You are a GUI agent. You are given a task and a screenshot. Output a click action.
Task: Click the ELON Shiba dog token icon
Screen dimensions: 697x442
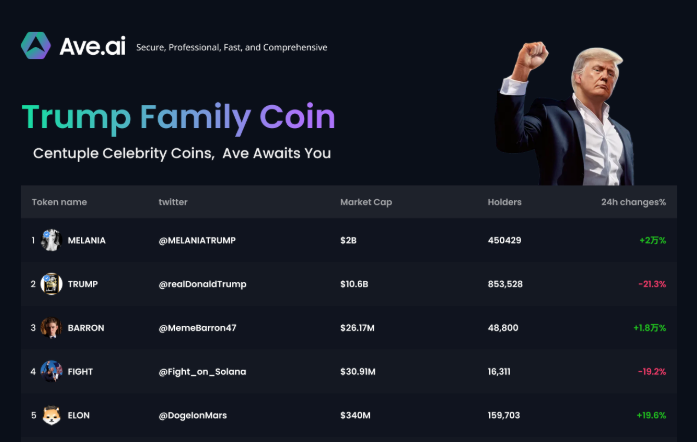(x=51, y=416)
